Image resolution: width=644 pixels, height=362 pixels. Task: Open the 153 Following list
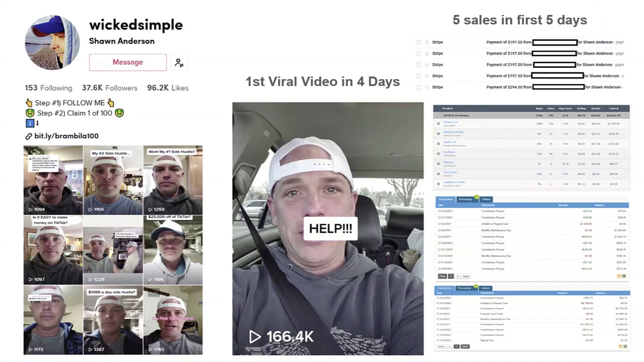click(x=48, y=87)
